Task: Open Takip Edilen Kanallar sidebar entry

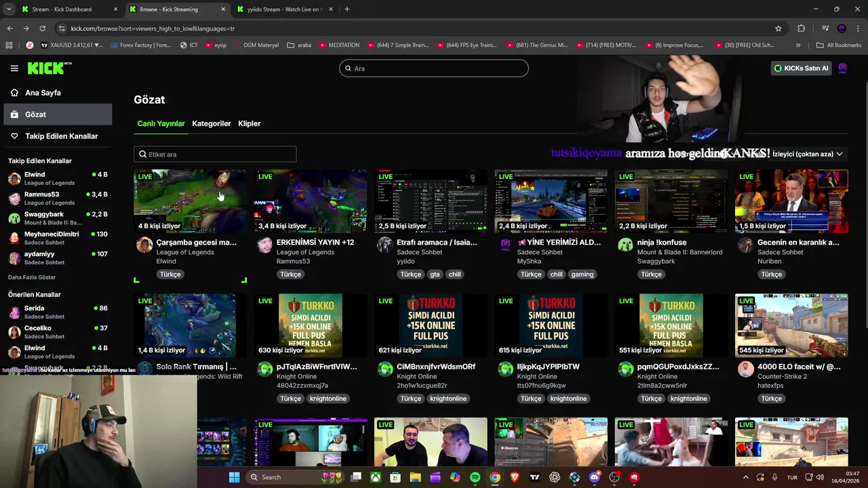Action: pyautogui.click(x=58, y=136)
